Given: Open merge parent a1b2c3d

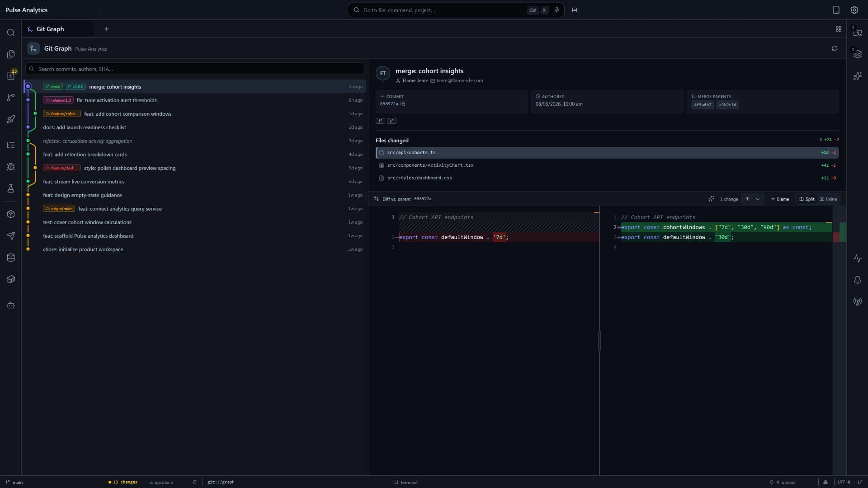Looking at the screenshot, I should pyautogui.click(x=727, y=105).
